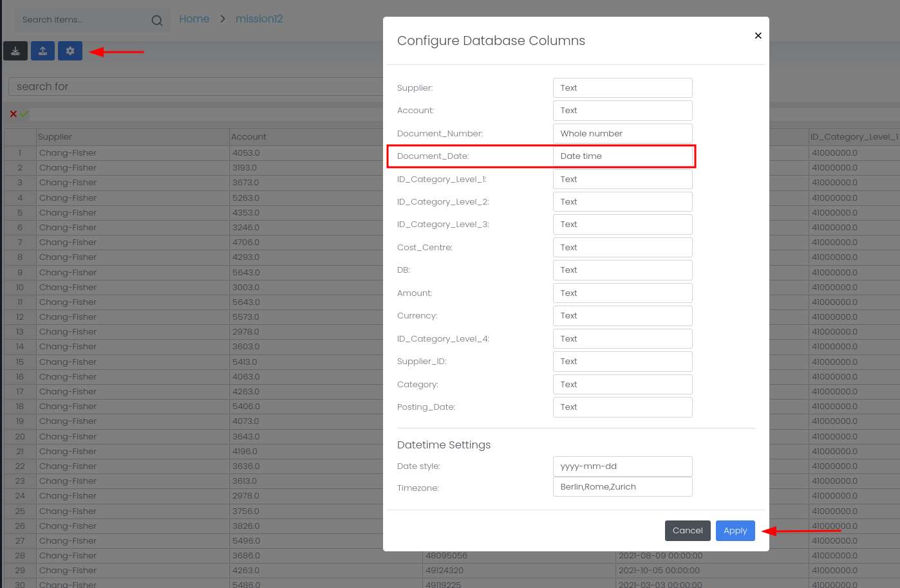The width and height of the screenshot is (900, 588).
Task: Go to the Home breadcrumb link
Action: 194,19
